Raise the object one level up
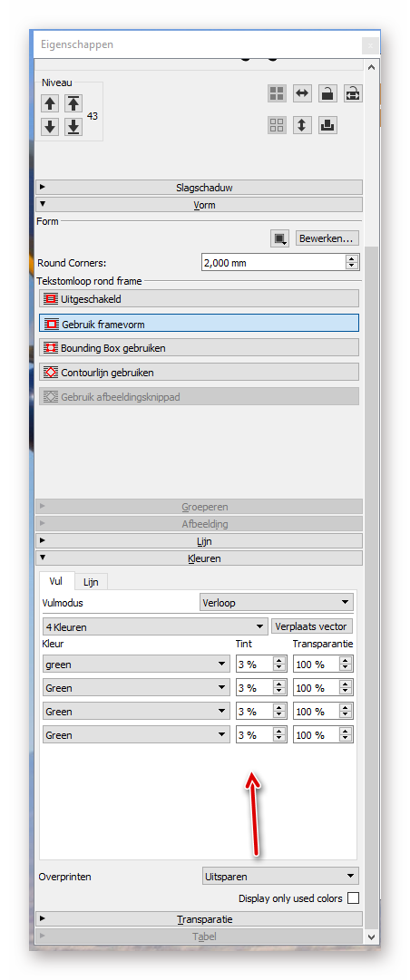 click(x=50, y=103)
